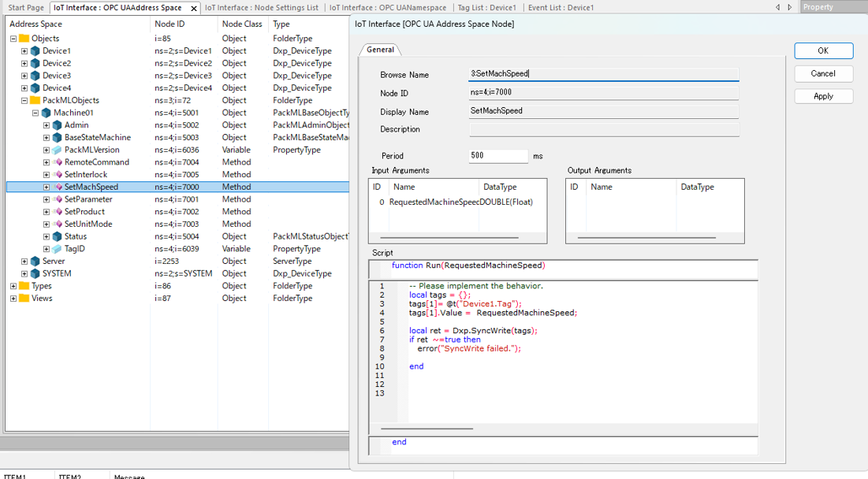868x479 pixels.
Task: Click the Input Arguments horizontal scrollbar
Action: coord(449,237)
